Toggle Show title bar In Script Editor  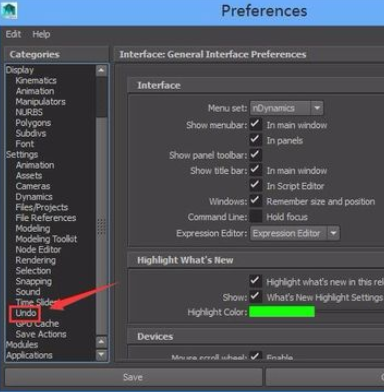coord(256,185)
